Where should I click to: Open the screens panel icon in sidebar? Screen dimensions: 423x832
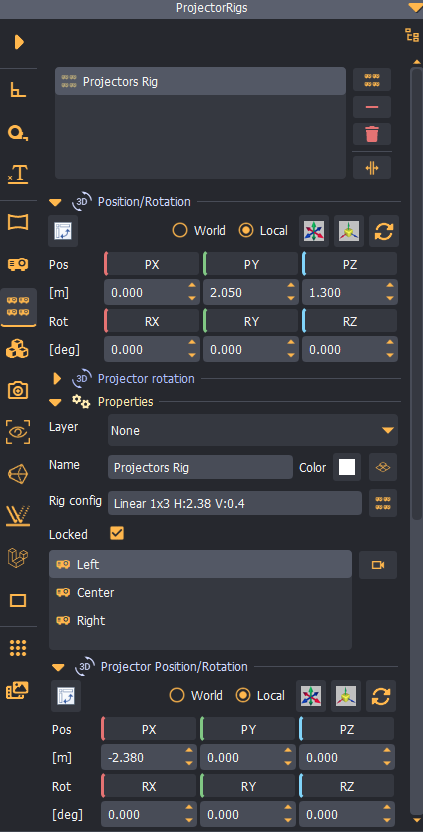19,222
